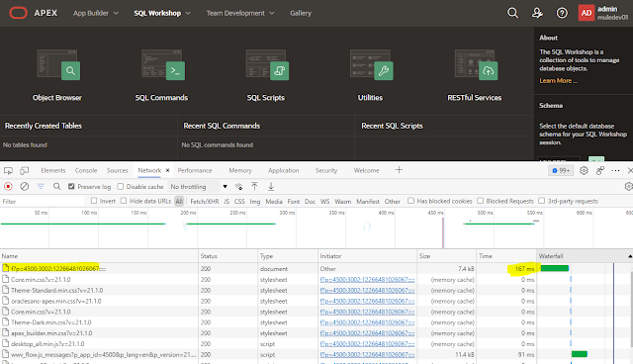This screenshot has height=364, width=633.
Task: Enable Blocked Requests checkbox
Action: [481, 201]
